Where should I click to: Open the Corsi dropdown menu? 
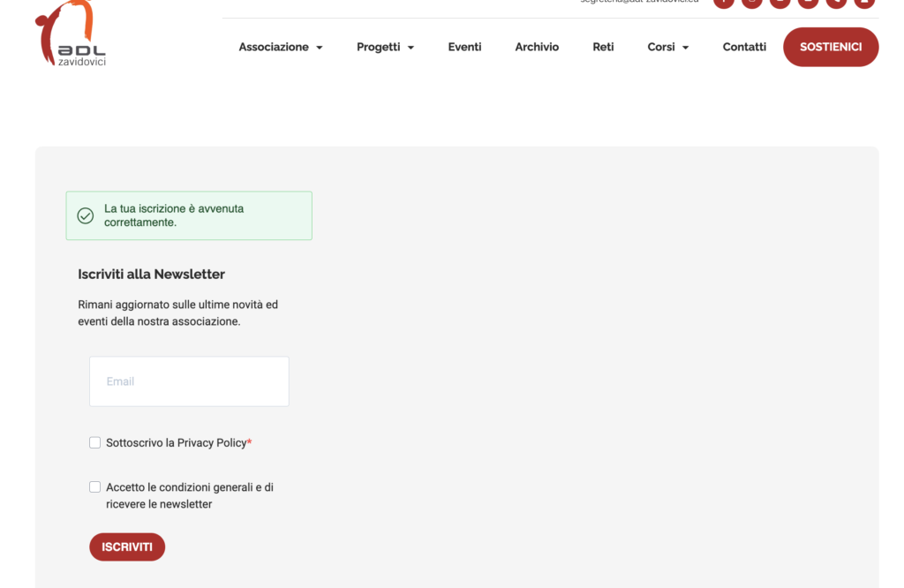(667, 47)
